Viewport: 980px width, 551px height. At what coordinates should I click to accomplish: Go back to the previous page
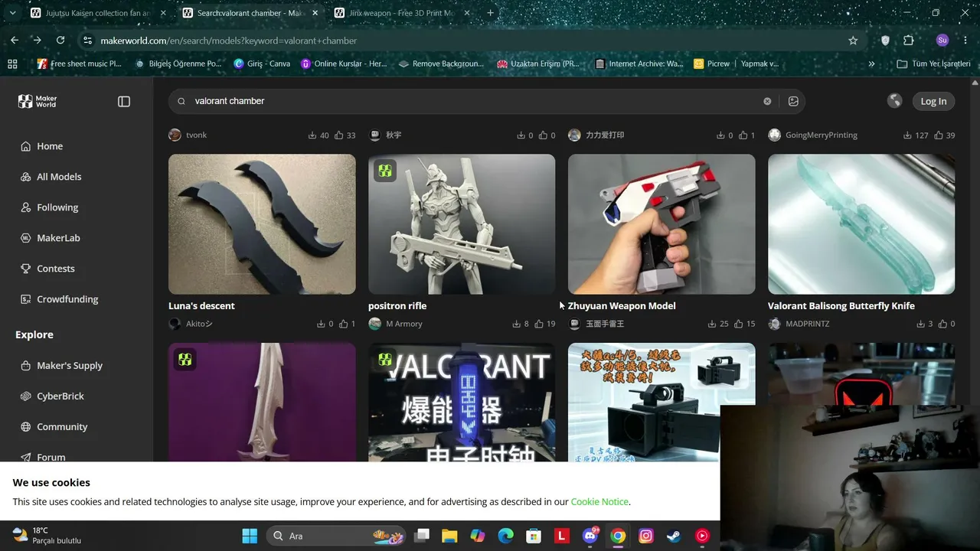[x=15, y=41]
